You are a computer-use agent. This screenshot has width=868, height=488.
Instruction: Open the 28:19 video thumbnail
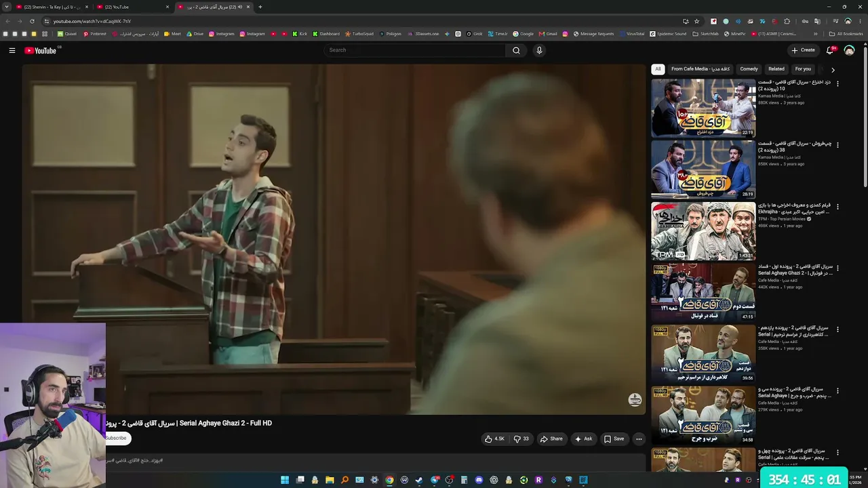point(703,169)
